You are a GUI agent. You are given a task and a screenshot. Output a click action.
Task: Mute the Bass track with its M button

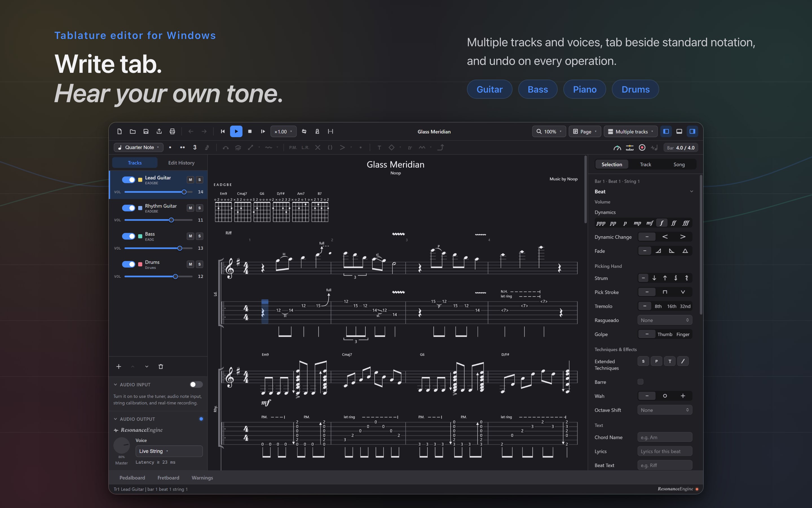[191, 236]
